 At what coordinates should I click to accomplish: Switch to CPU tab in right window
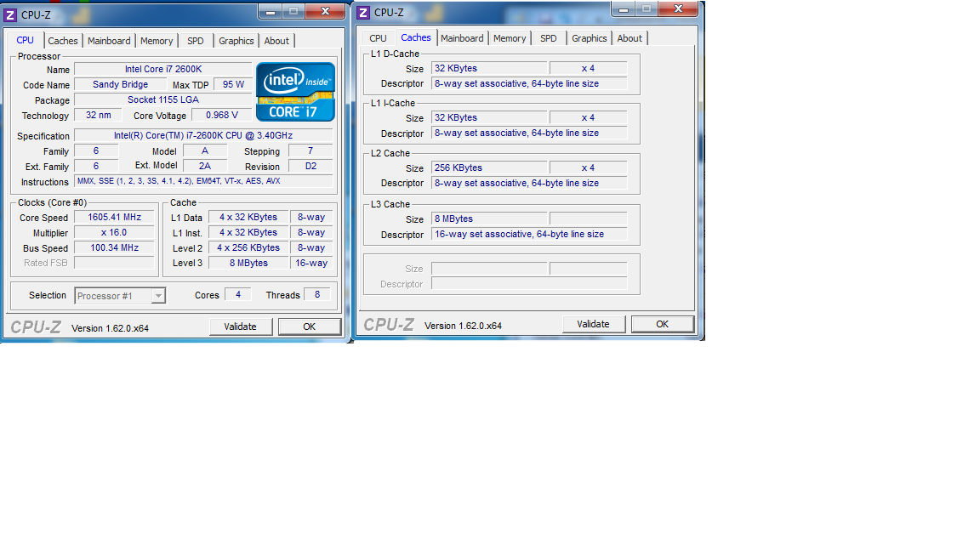[x=378, y=38]
